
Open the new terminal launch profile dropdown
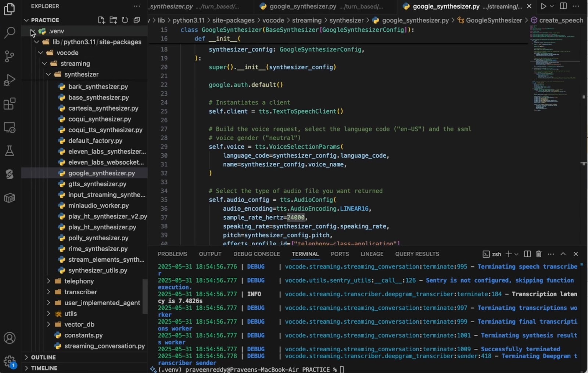click(x=517, y=254)
